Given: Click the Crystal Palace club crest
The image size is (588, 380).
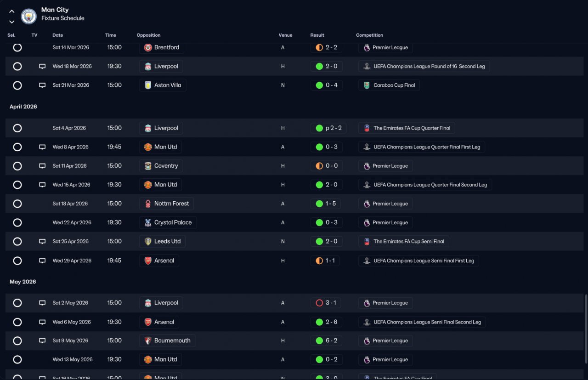Looking at the screenshot, I should (x=148, y=222).
